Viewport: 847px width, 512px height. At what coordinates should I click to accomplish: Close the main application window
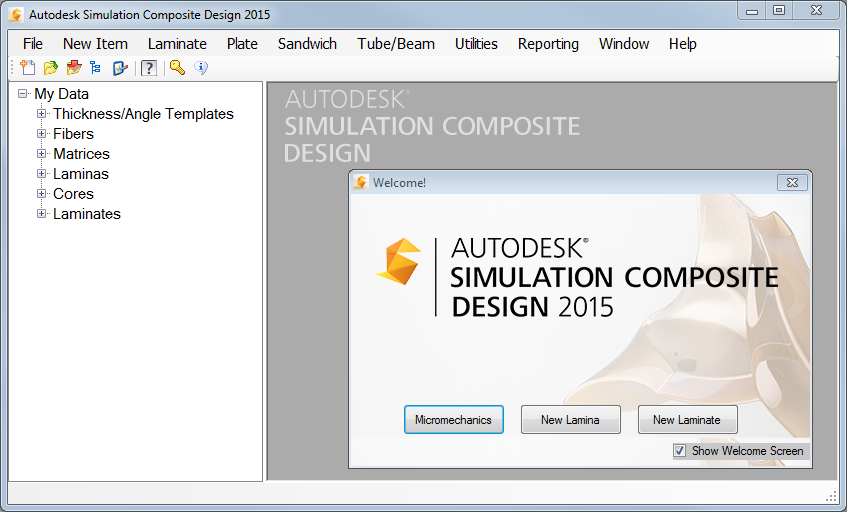(816, 11)
